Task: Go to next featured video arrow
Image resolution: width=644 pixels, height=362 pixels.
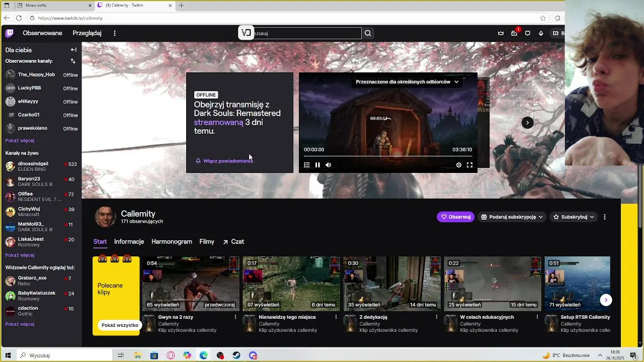Action: pos(527,123)
